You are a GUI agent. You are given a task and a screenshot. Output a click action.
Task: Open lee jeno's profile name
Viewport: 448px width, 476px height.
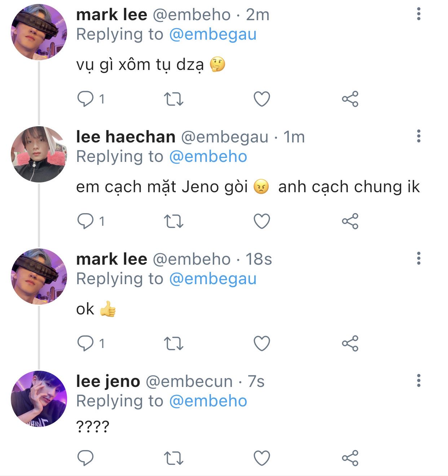point(108,382)
